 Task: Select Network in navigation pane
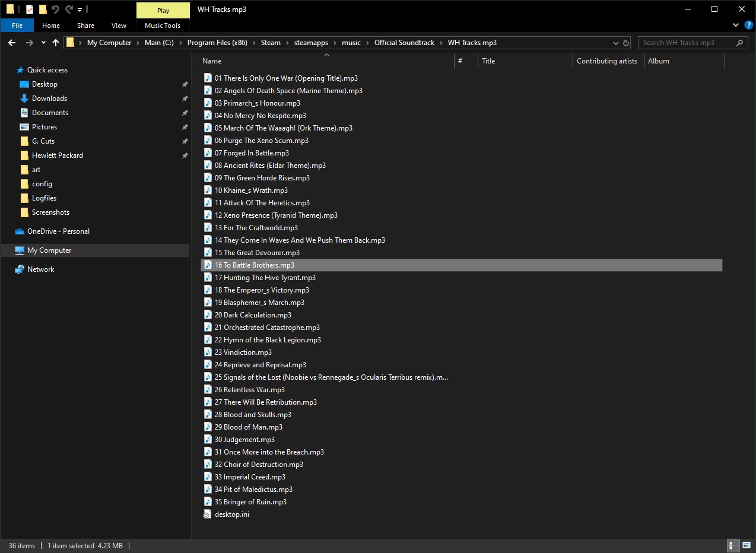click(40, 269)
